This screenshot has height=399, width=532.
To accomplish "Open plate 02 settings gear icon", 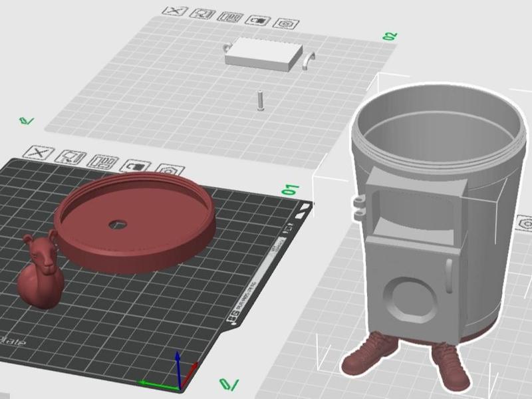I will (x=286, y=24).
